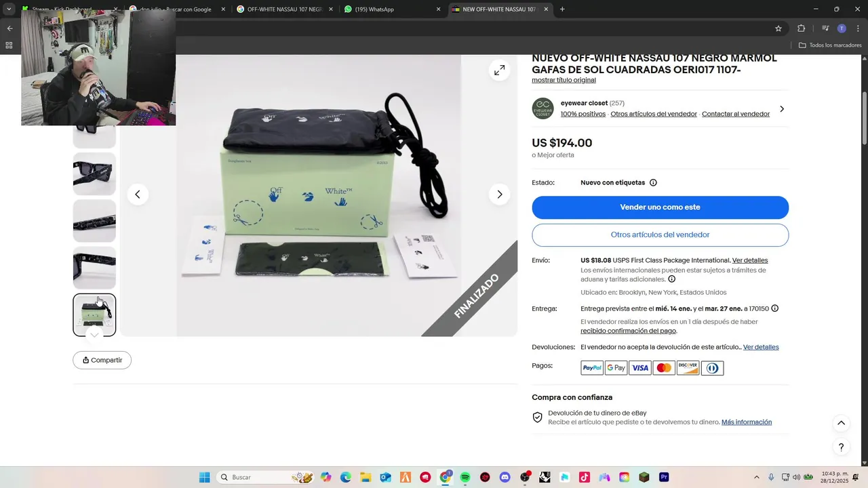Show hidden system tray icons chevron

(757, 477)
